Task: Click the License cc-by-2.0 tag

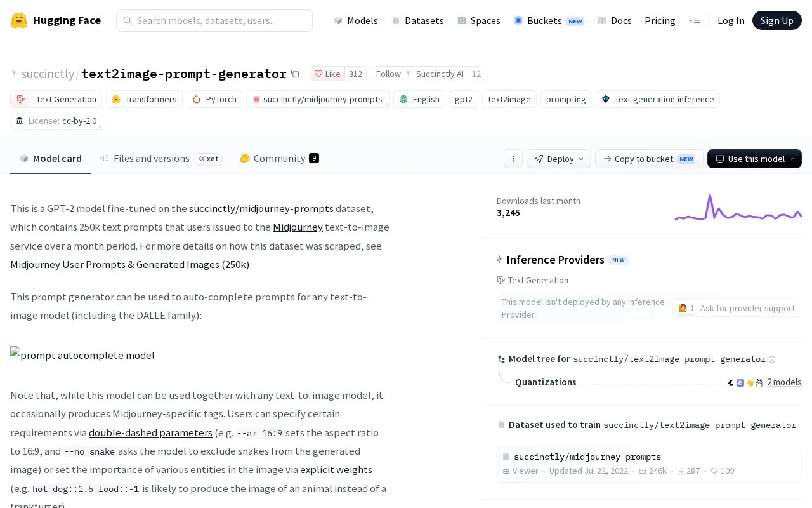Action: pyautogui.click(x=56, y=121)
